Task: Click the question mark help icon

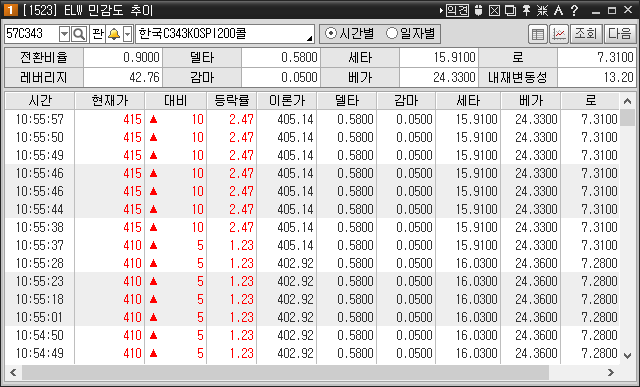Action: [x=574, y=10]
